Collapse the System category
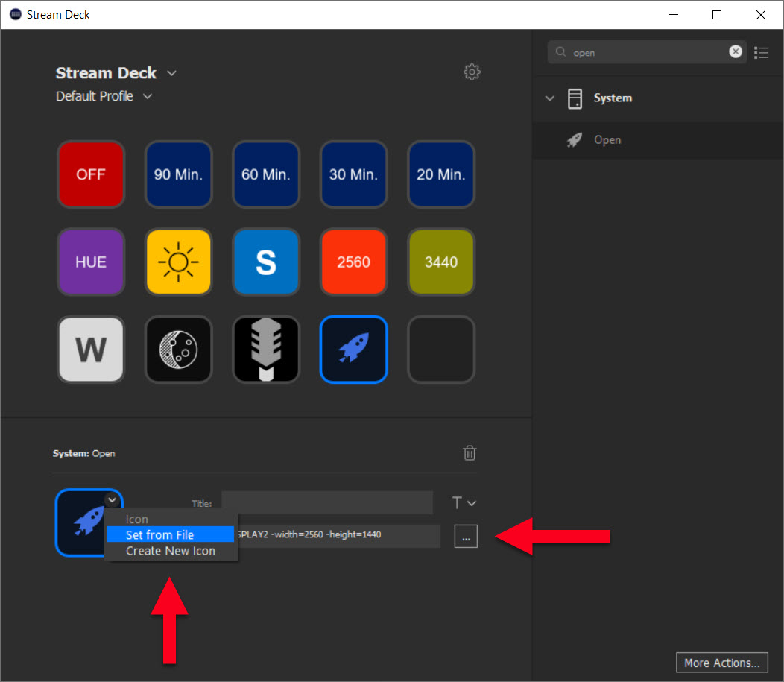The width and height of the screenshot is (784, 682). coord(549,98)
